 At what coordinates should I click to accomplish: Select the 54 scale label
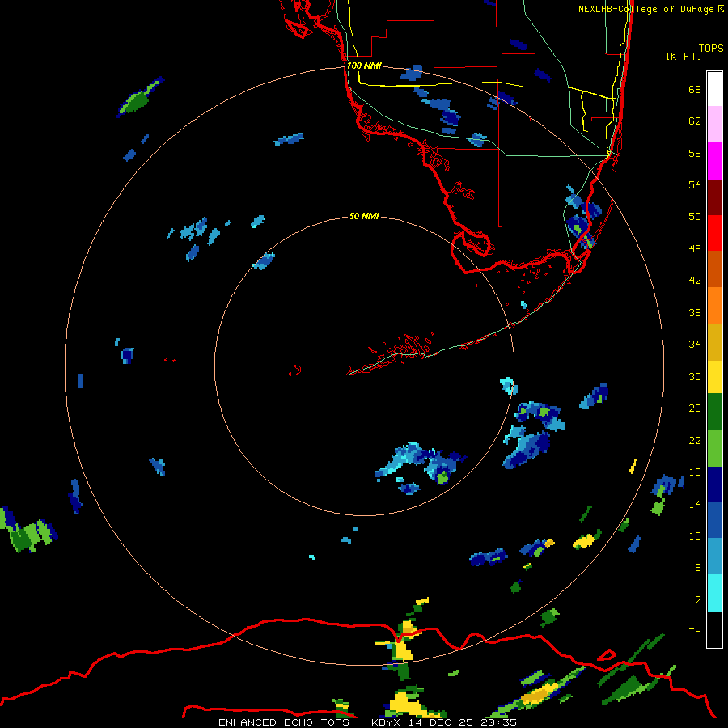pos(695,184)
